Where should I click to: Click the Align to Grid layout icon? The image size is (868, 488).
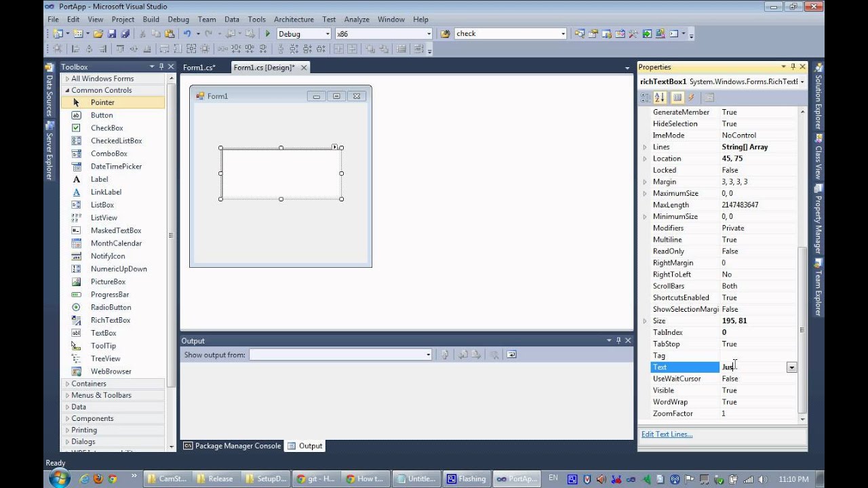click(57, 49)
